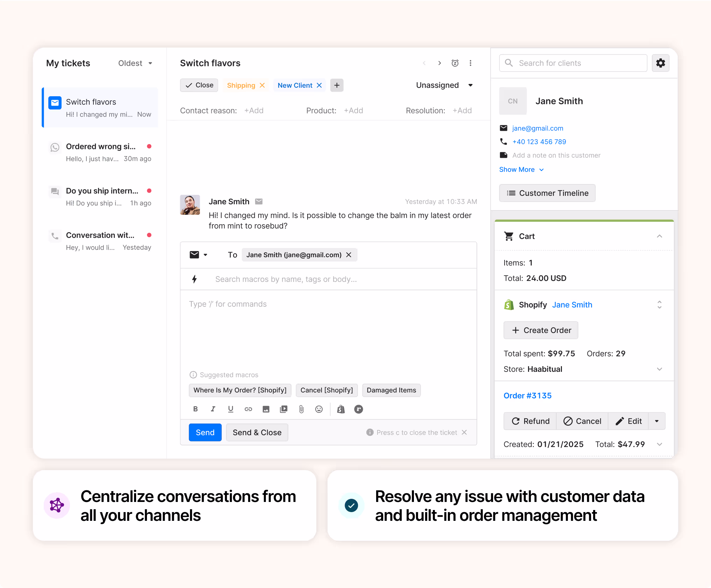Viewport: 711px width, 588px height.
Task: Click the 'Type / for commands' message area
Action: coord(329,329)
